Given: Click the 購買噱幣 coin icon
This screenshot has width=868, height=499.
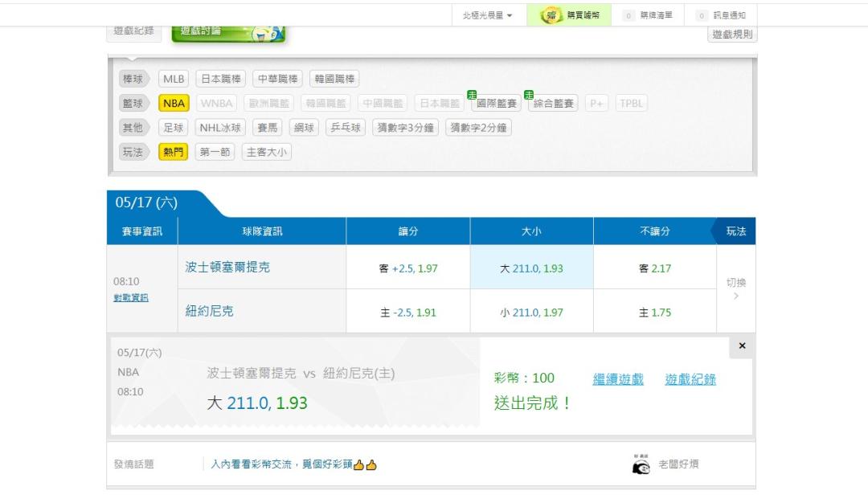Looking at the screenshot, I should point(551,15).
